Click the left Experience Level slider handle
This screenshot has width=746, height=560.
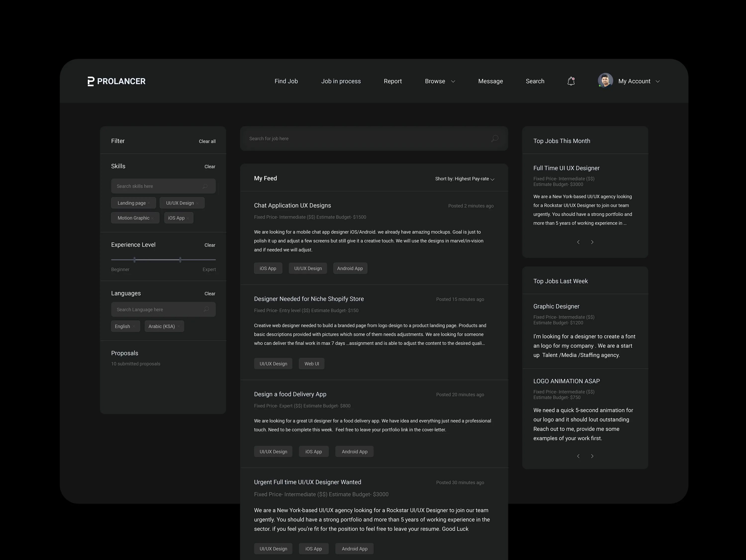pos(135,260)
